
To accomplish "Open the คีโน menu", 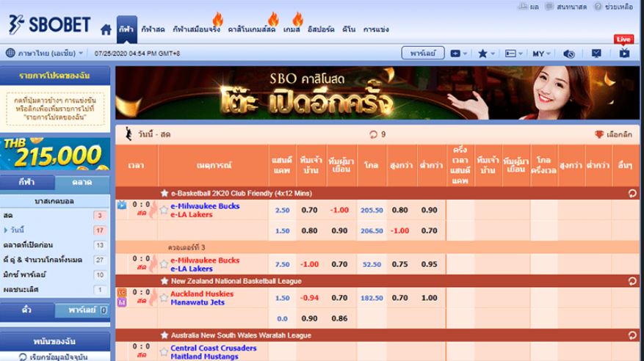I will pyautogui.click(x=349, y=29).
